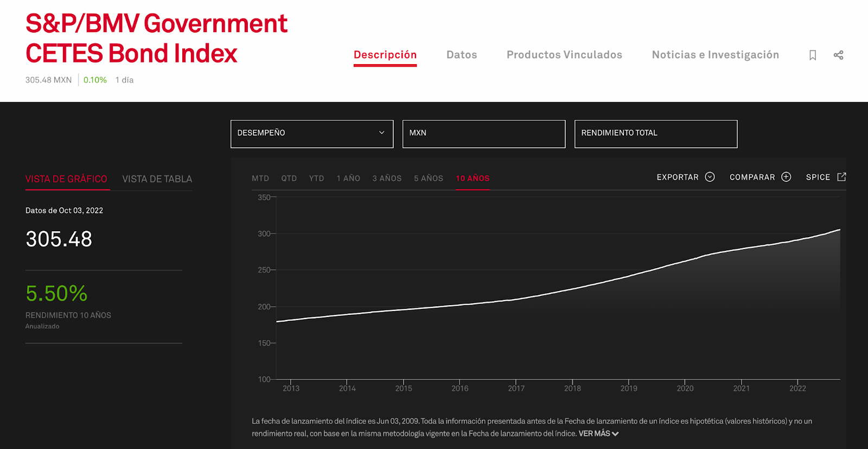Open the Desempeño dropdown

(312, 134)
